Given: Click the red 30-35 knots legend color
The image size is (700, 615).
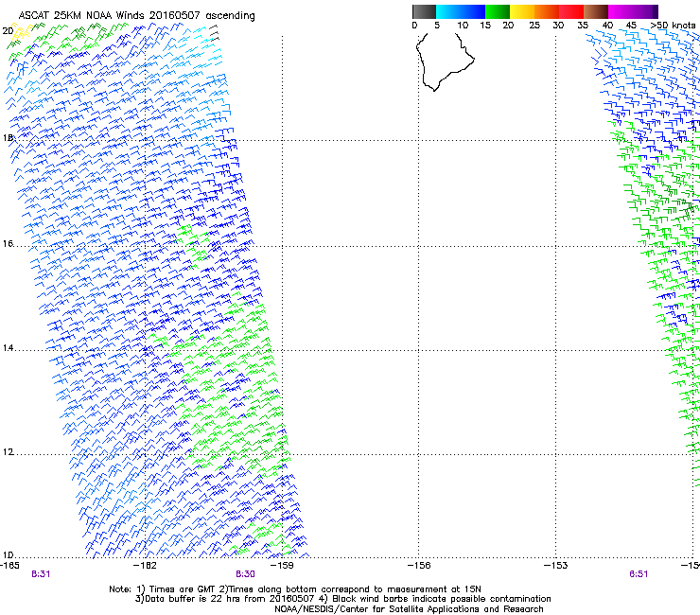Looking at the screenshot, I should [x=571, y=11].
